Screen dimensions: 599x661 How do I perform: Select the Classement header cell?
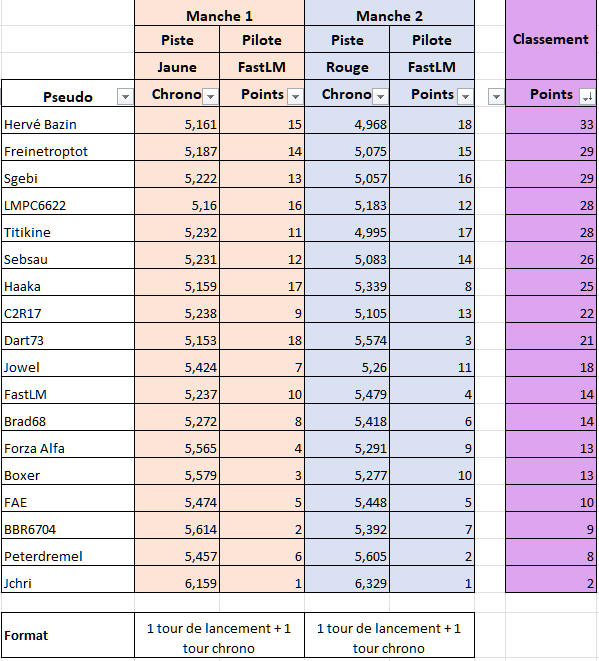point(551,39)
